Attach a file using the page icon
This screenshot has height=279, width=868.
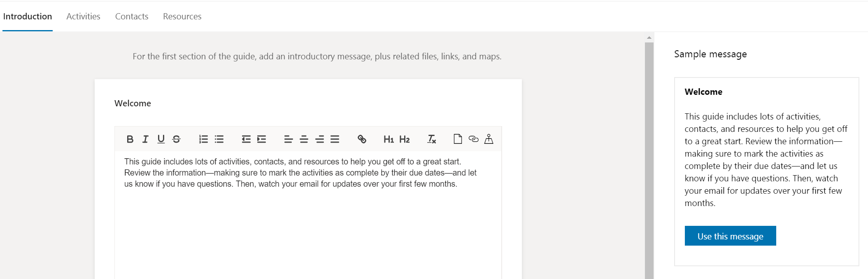coord(458,139)
